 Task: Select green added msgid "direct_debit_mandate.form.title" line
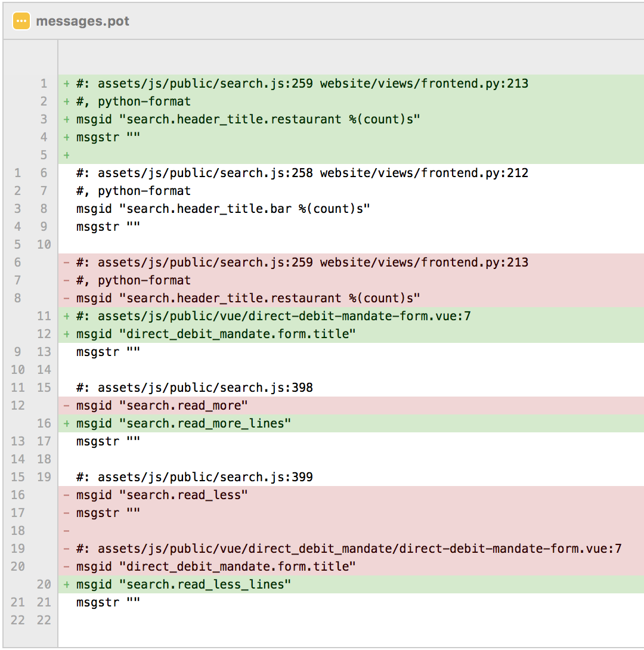coord(216,334)
